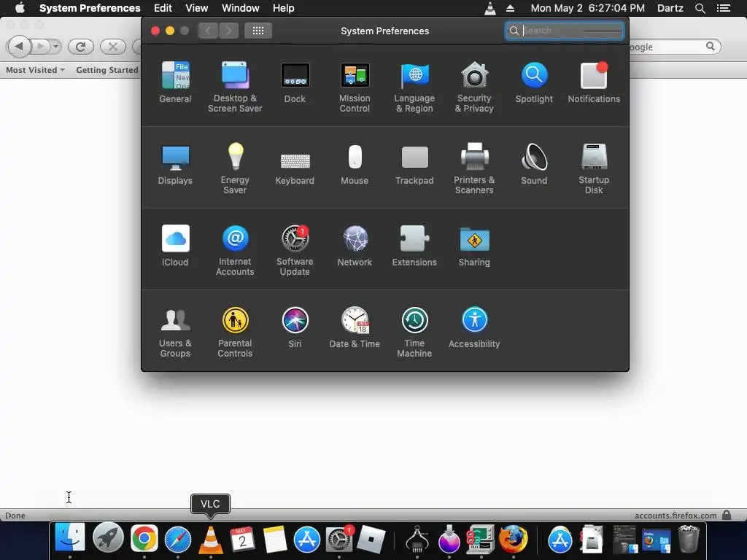Open the Apple menu
Screen dimensions: 747x560
pyautogui.click(x=20, y=8)
